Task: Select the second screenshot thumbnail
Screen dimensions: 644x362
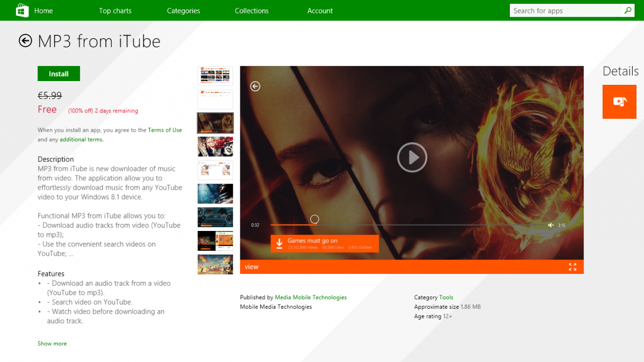Action: (215, 99)
